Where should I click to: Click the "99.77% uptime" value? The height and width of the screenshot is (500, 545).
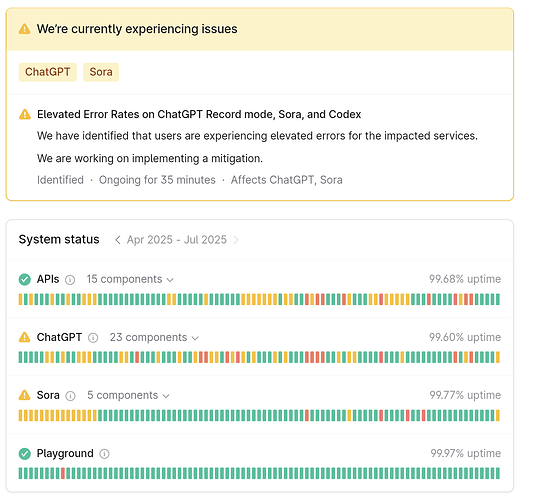pos(465,395)
